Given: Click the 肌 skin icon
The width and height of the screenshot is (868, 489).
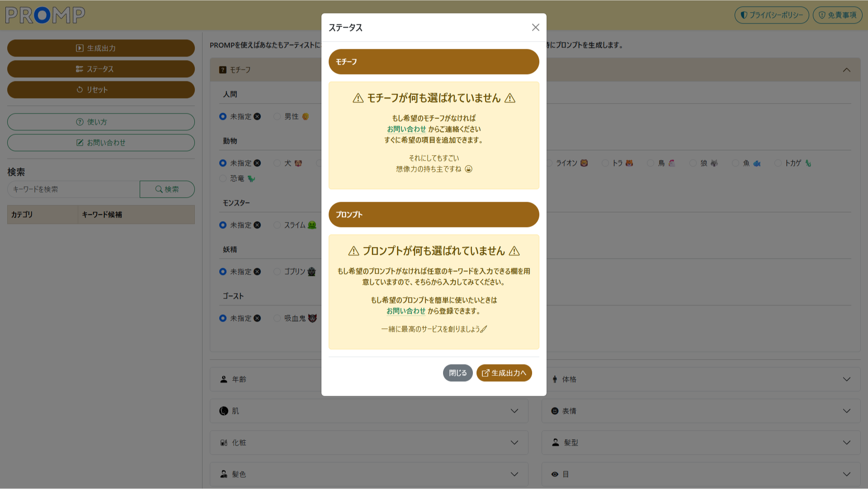Looking at the screenshot, I should (224, 411).
